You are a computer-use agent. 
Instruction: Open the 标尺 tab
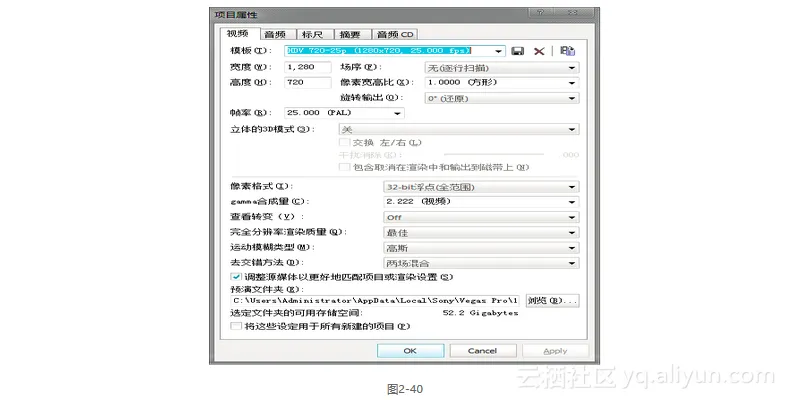(313, 34)
